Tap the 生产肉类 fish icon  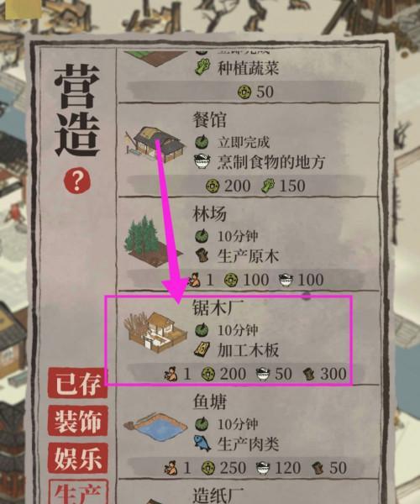[x=202, y=444]
